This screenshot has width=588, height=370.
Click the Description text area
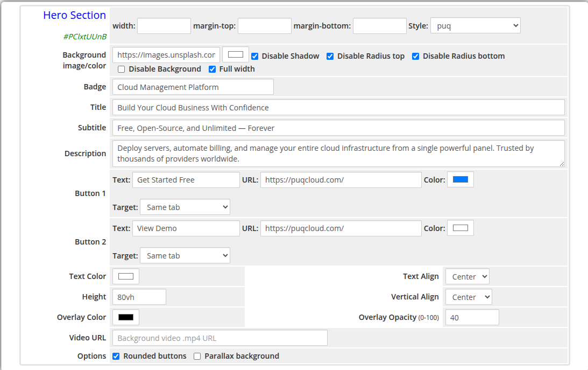(338, 153)
